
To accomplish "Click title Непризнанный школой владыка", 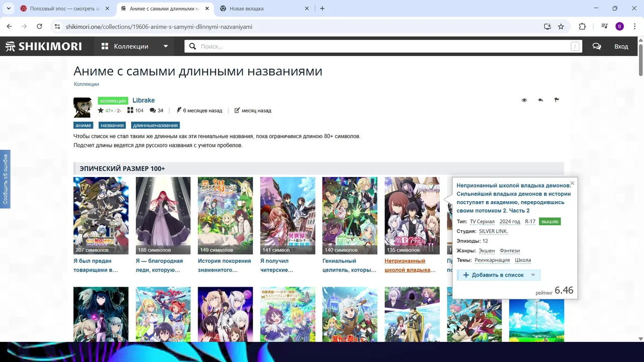I will (410, 265).
